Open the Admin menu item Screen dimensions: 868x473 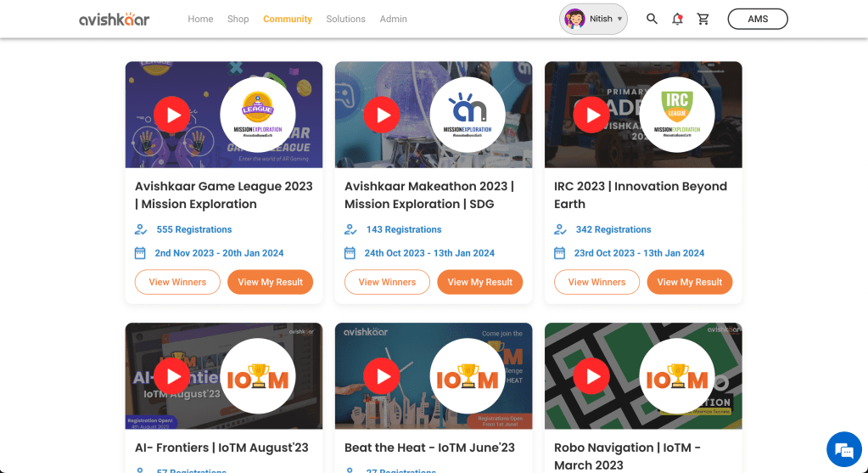(x=393, y=19)
